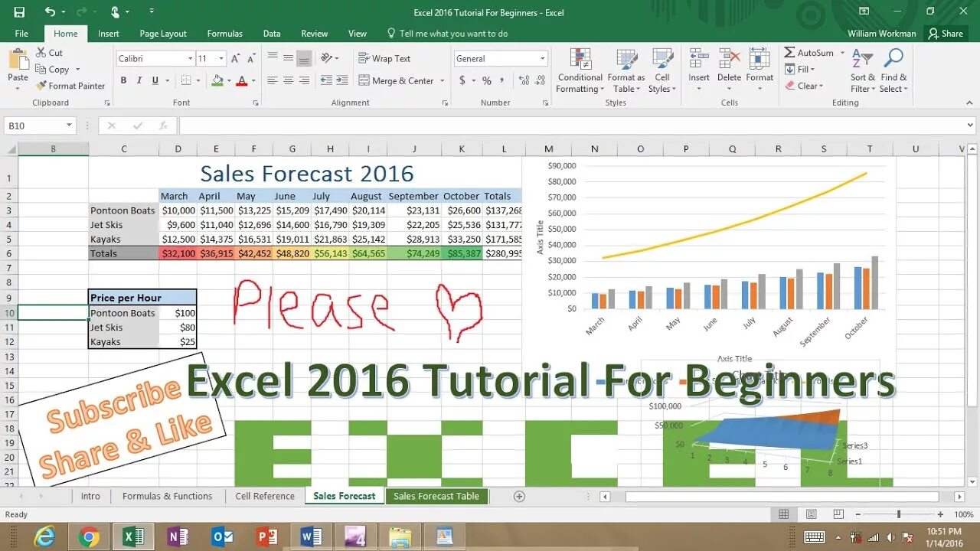The height and width of the screenshot is (551, 980).
Task: Increase decimal places
Action: tap(524, 80)
